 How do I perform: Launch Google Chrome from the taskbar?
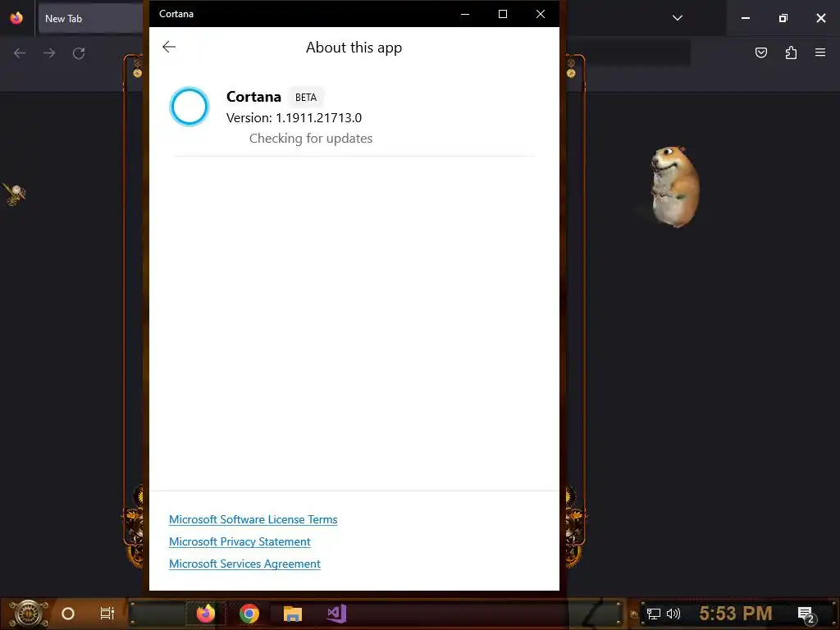pos(249,614)
